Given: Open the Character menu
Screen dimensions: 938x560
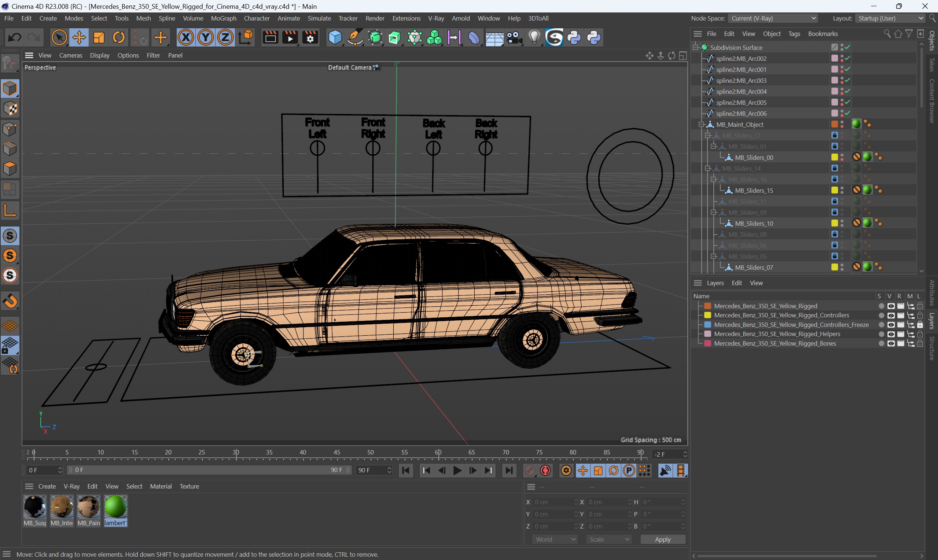Looking at the screenshot, I should pyautogui.click(x=257, y=18).
